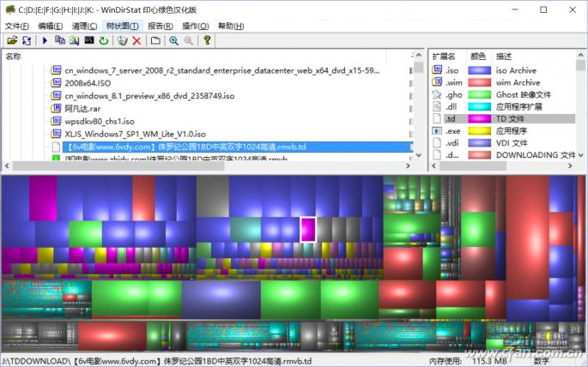This screenshot has height=367, width=588.
Task: Select the TD 文件 description row
Action: (x=509, y=118)
